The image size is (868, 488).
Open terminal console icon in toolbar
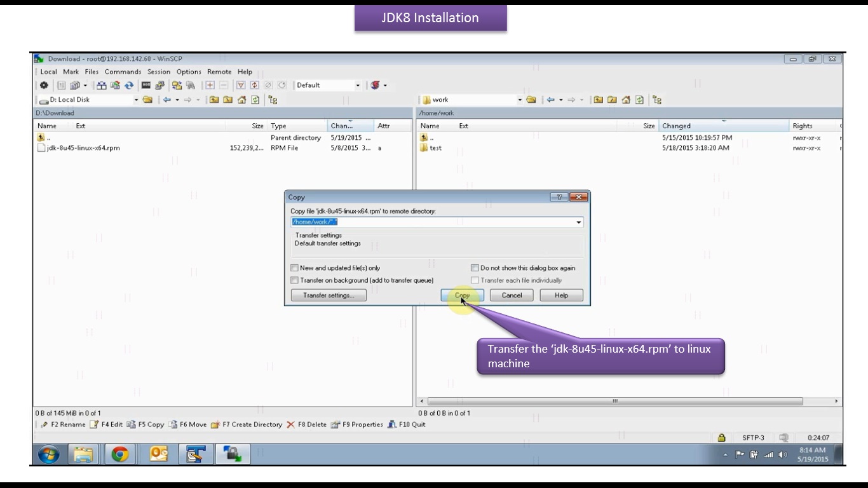146,85
